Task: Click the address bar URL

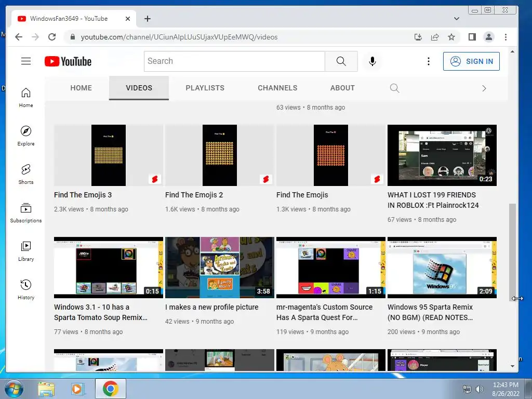Action: click(x=179, y=37)
